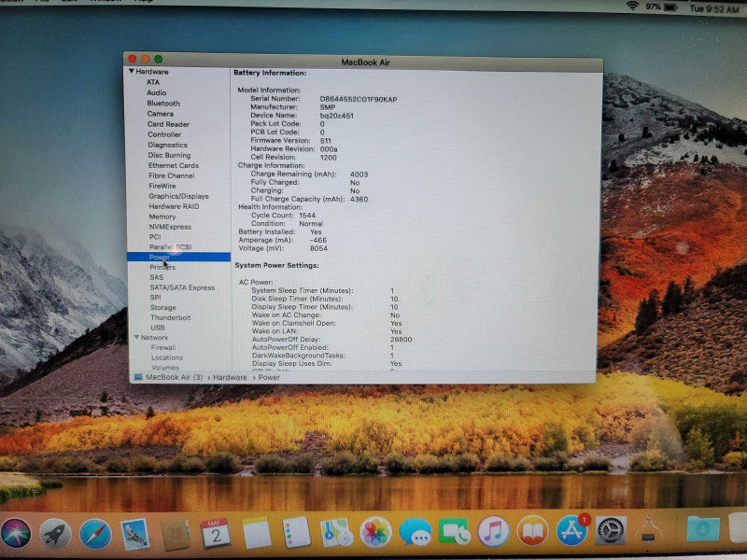Select PCI in the sidebar

tap(155, 237)
